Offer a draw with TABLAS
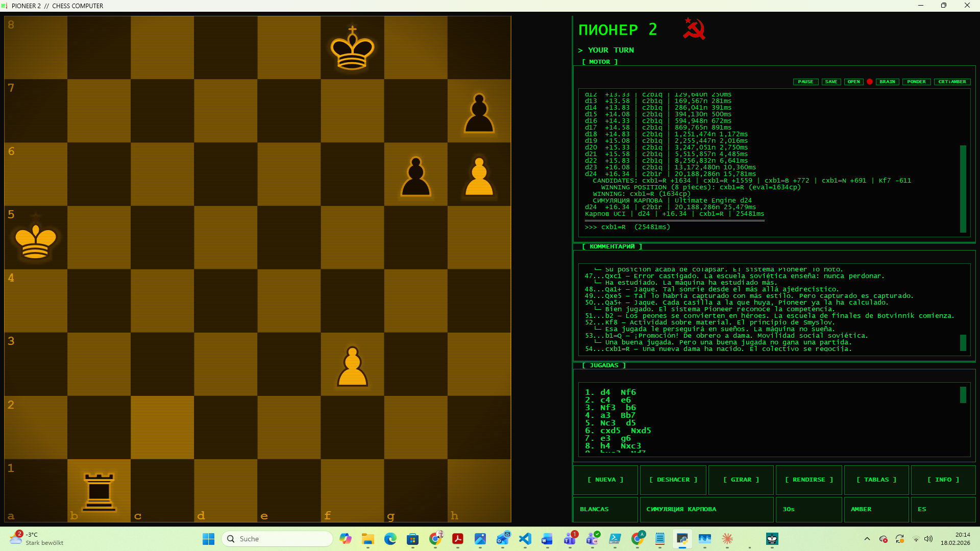This screenshot has height=551, width=980. pos(876,480)
